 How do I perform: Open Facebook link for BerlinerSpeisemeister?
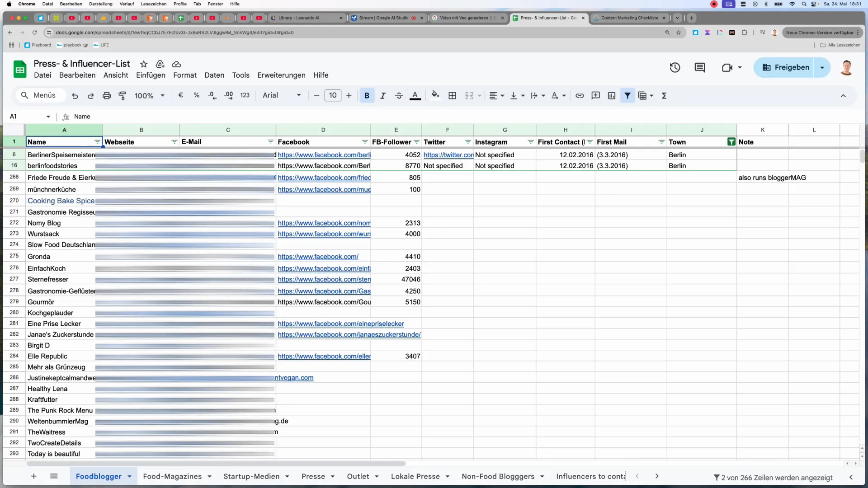click(x=324, y=155)
